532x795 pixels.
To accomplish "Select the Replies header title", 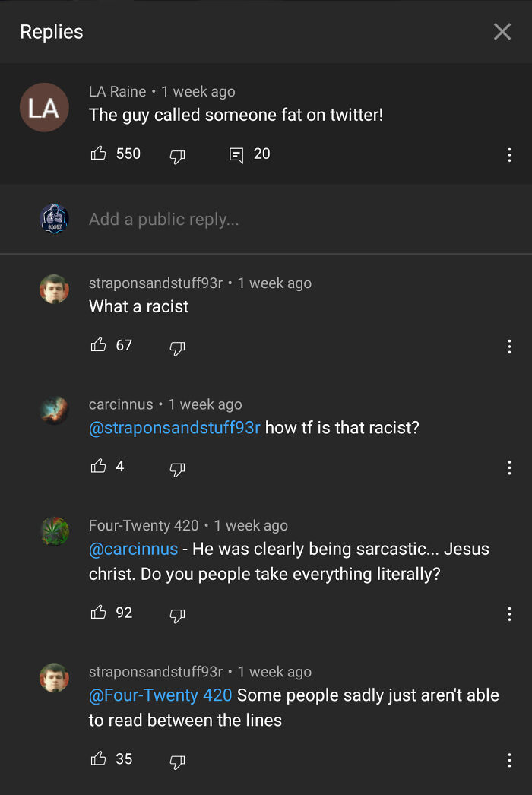I will pos(50,32).
